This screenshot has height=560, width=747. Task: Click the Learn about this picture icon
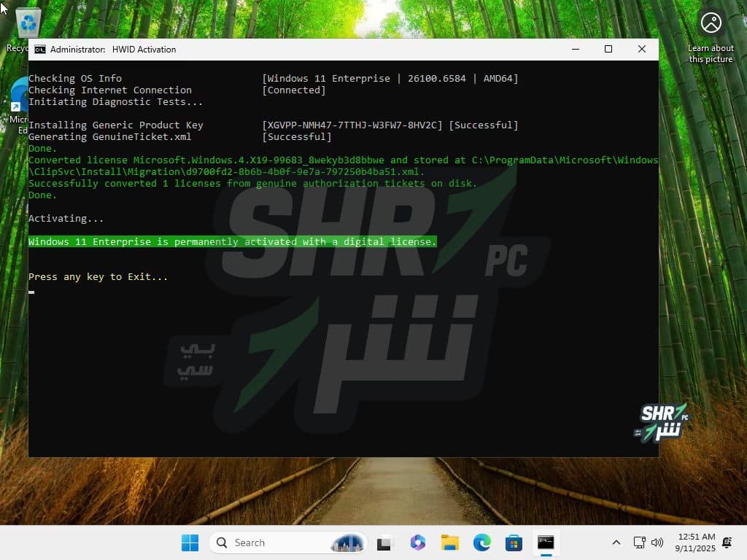(x=711, y=23)
